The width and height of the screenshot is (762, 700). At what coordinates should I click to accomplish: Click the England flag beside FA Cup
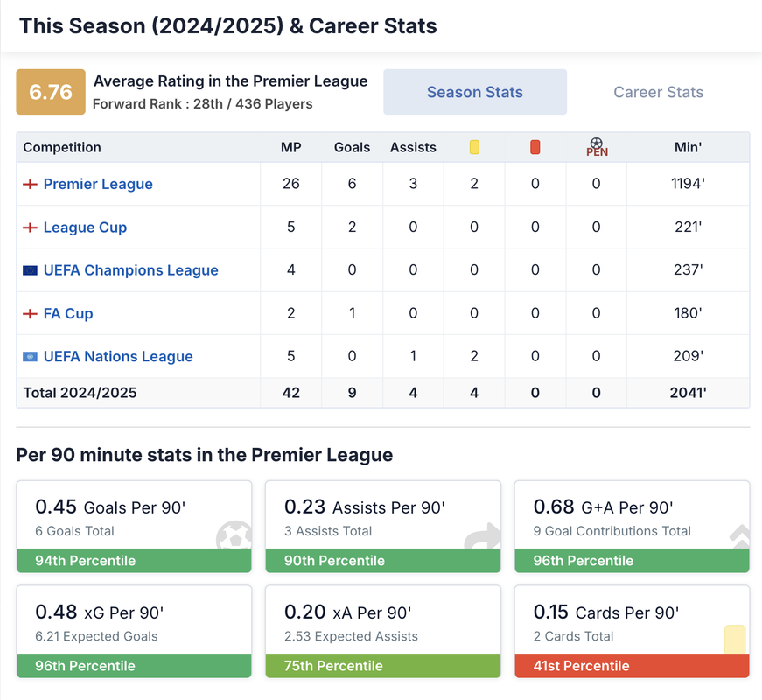[x=30, y=313]
